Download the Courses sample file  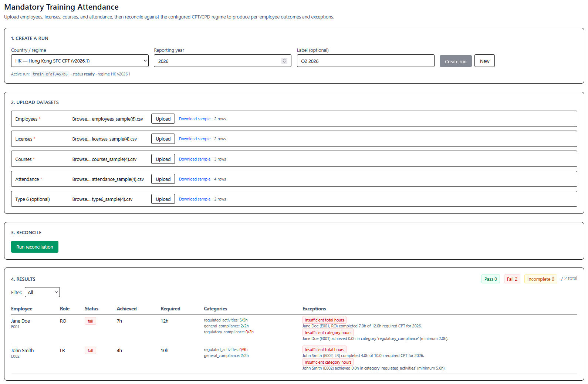tap(195, 159)
